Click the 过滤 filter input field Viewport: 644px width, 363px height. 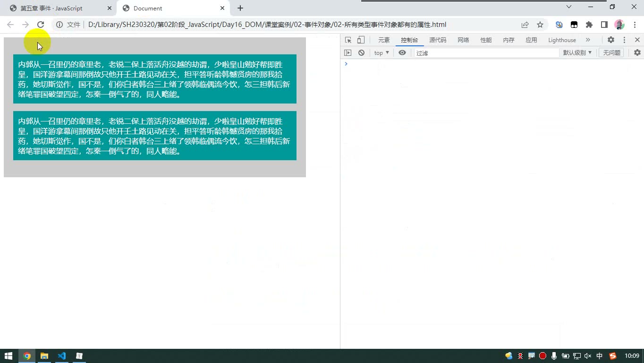(486, 53)
